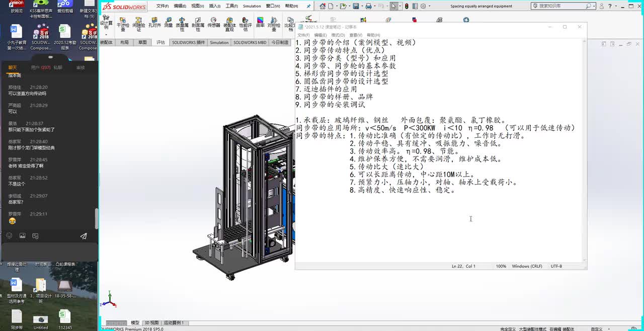Open the Simulation menu in SolidWorks
644x331 pixels.
252,6
